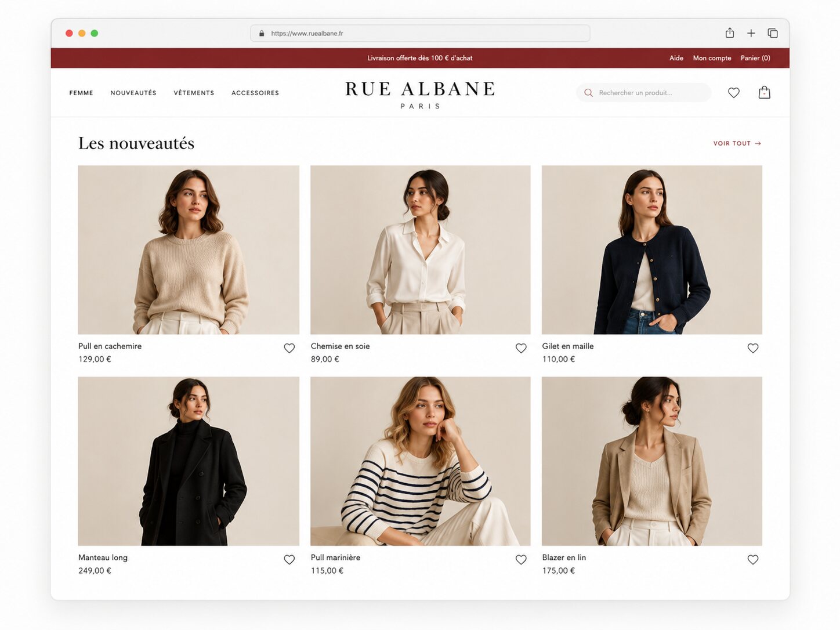
Task: Show the tab overview icon
Action: pos(773,33)
